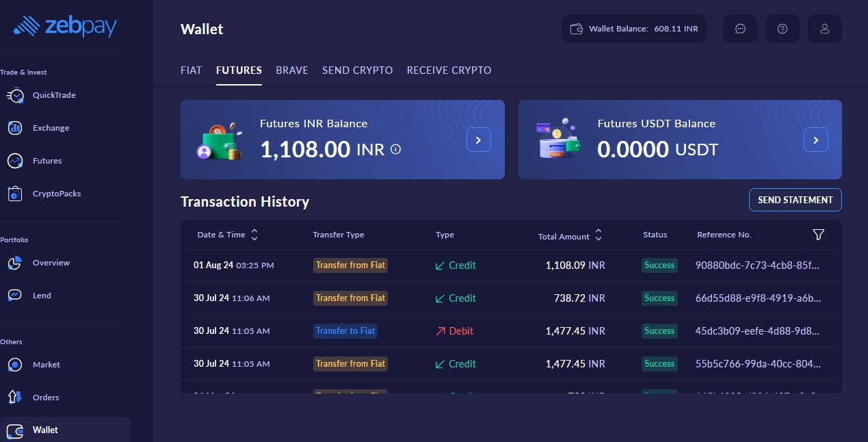Click the ZebPay logo

[65, 26]
